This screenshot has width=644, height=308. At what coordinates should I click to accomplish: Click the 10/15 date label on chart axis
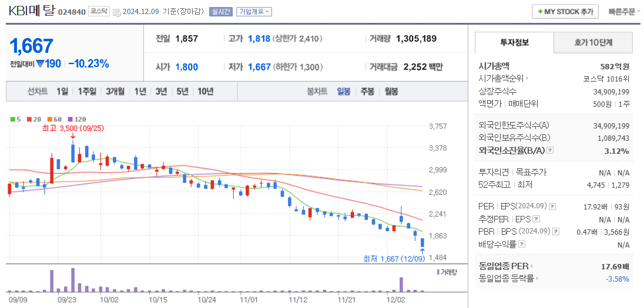(x=158, y=300)
